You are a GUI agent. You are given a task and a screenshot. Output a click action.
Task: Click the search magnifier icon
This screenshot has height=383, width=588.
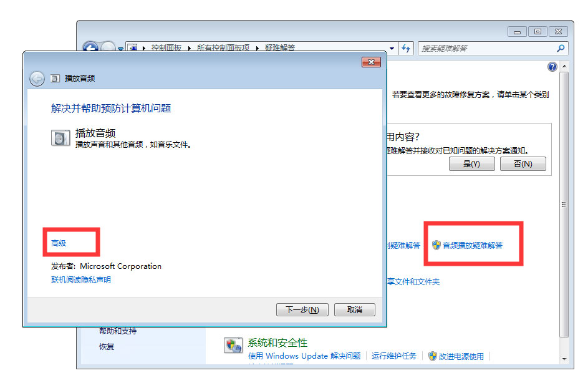[x=561, y=49]
